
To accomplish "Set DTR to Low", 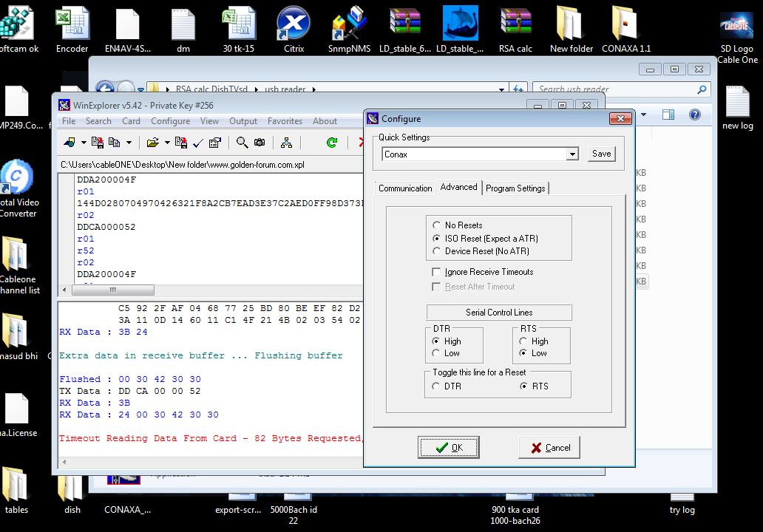I will coord(446,353).
